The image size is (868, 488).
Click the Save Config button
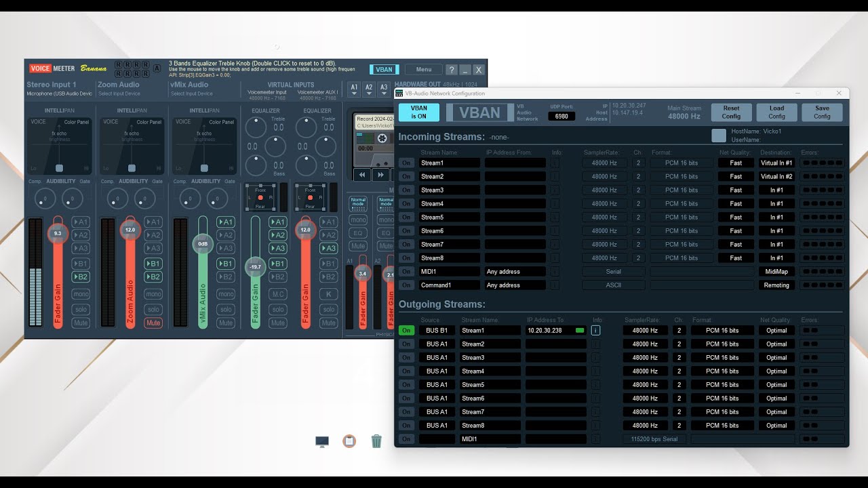click(822, 112)
